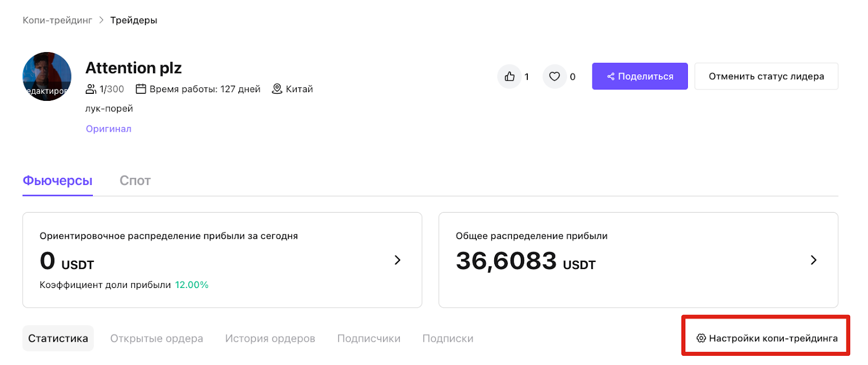Expand the Общее распределение прибыли chevron

[x=813, y=260]
